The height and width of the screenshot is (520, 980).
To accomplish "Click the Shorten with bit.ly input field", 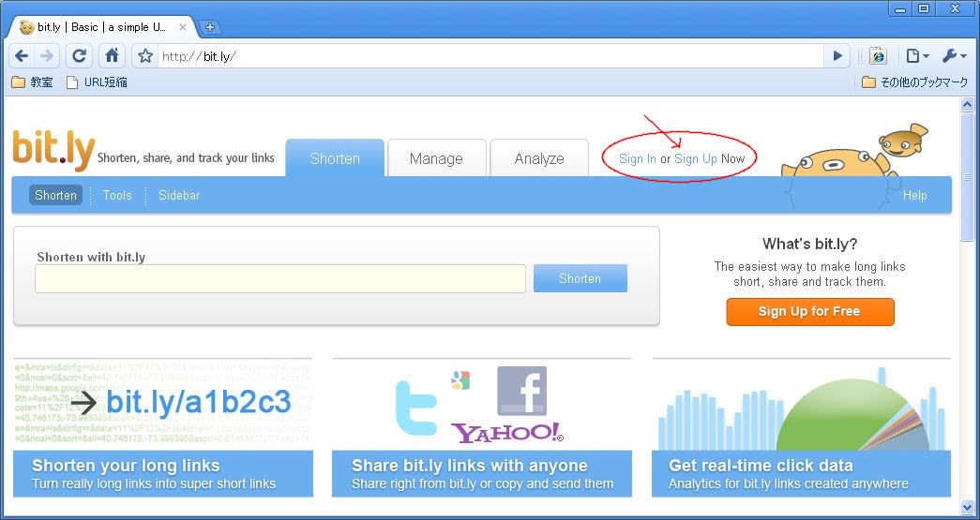I will 279,278.
